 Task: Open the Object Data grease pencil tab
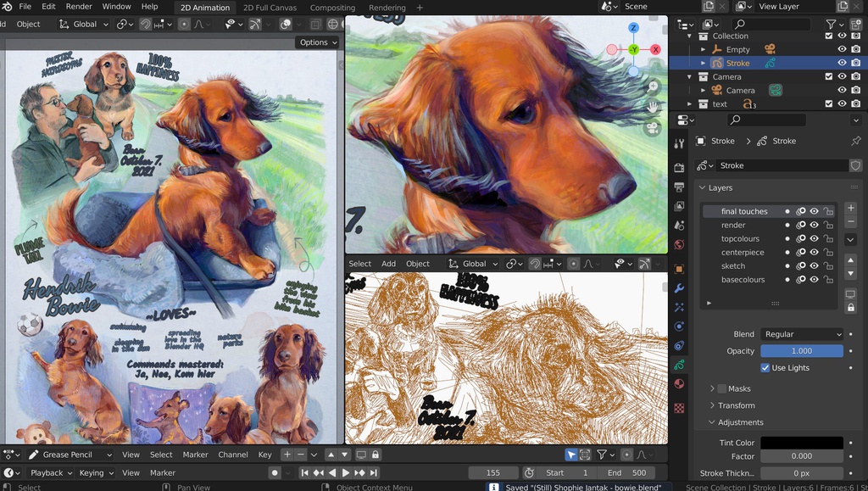pyautogui.click(x=679, y=365)
